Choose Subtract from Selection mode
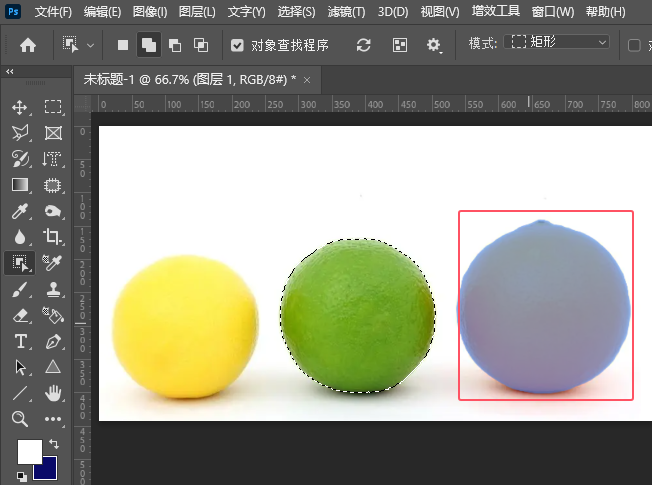 tap(175, 45)
